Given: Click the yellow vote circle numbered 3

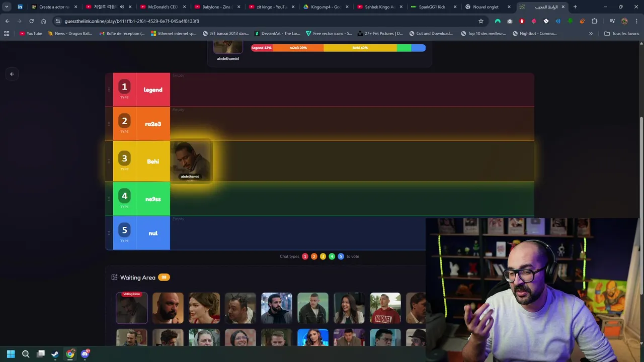Looking at the screenshot, I should tap(323, 256).
